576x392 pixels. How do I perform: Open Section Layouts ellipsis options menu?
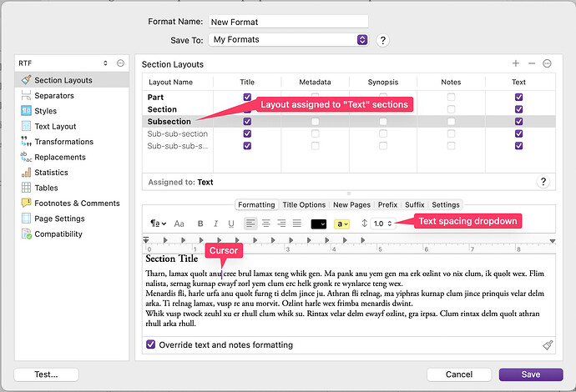coord(547,63)
